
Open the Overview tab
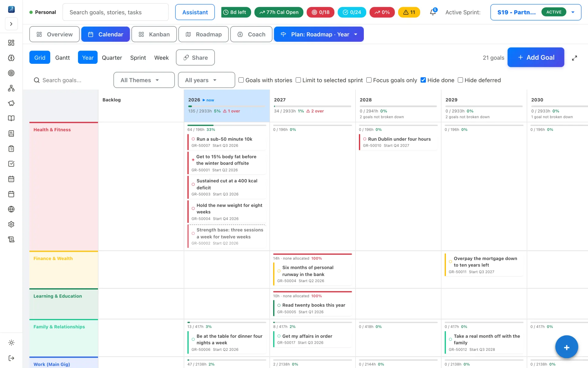(x=55, y=34)
